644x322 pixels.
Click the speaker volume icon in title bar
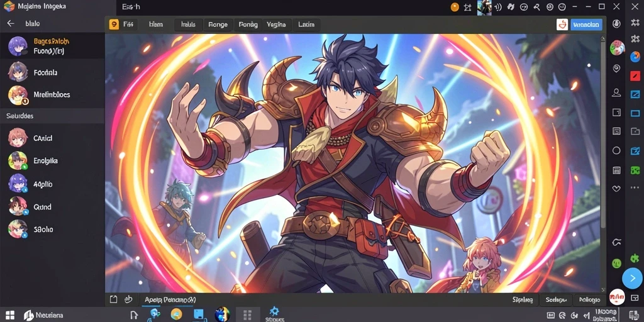point(499,7)
